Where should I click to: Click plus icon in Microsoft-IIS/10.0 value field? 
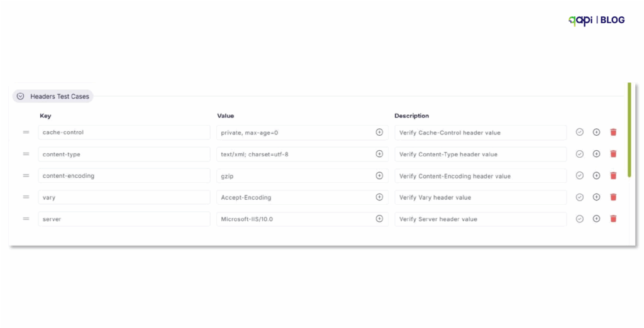[379, 219]
